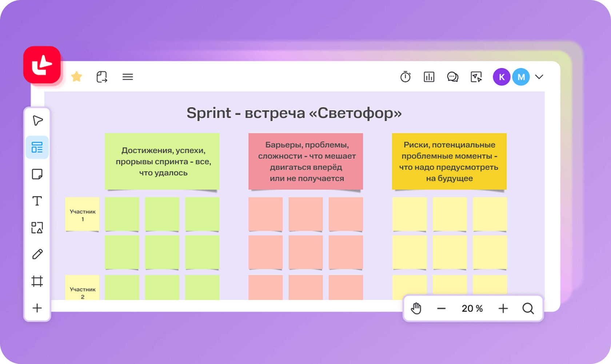Image resolution: width=611 pixels, height=364 pixels.
Task: Start the timer
Action: pos(406,77)
